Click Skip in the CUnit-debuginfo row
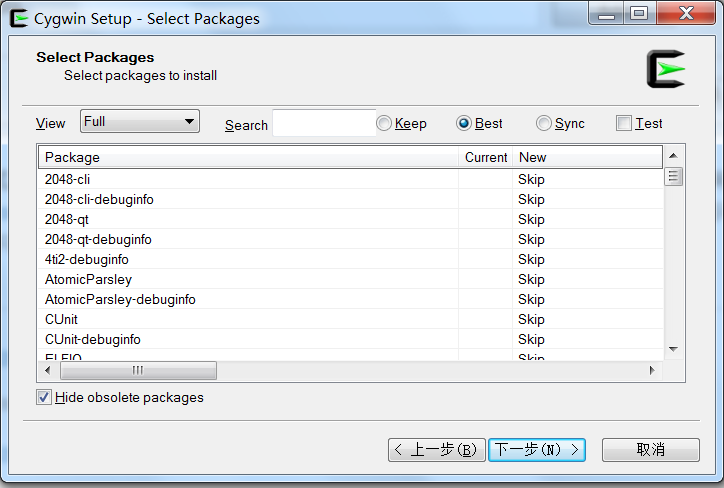Image resolution: width=724 pixels, height=488 pixels. pyautogui.click(x=531, y=339)
